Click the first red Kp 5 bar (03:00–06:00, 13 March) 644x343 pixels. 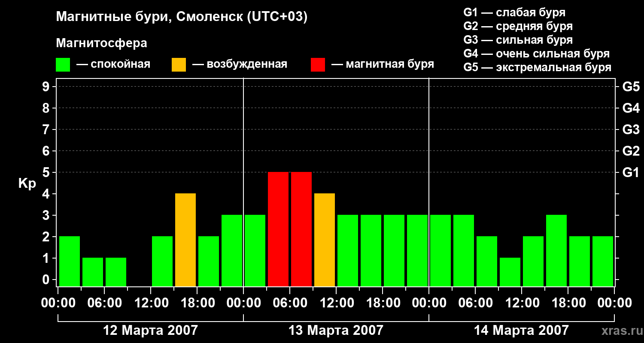pyautogui.click(x=278, y=229)
